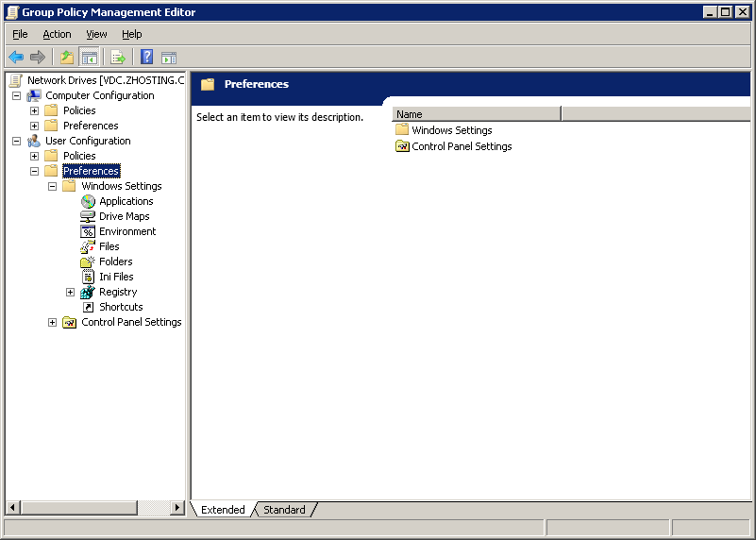Open the Action menu
Screen dimensions: 756x540
(x=57, y=34)
